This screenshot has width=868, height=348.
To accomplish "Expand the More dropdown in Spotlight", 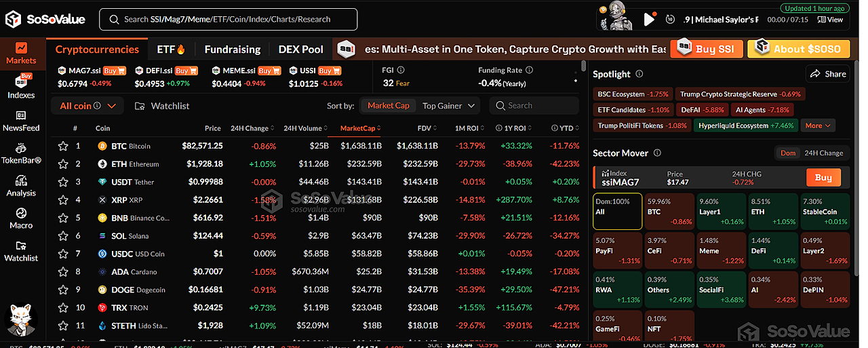I will point(818,125).
